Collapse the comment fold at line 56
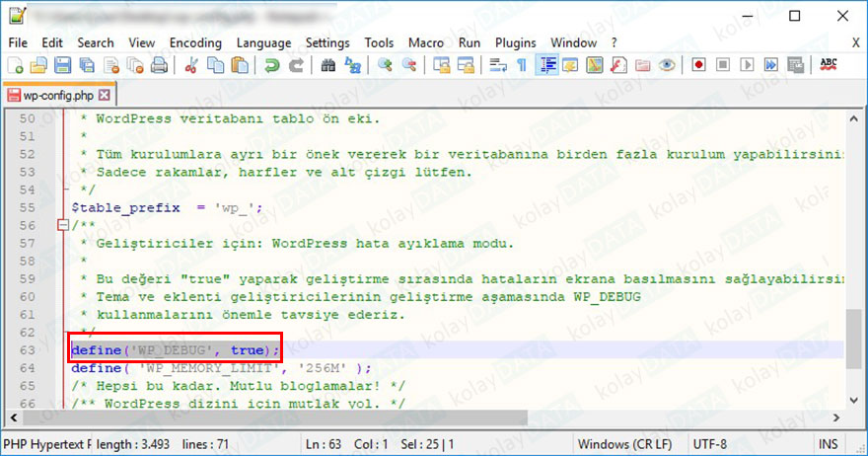Image resolution: width=868 pixels, height=456 pixels. (x=62, y=225)
